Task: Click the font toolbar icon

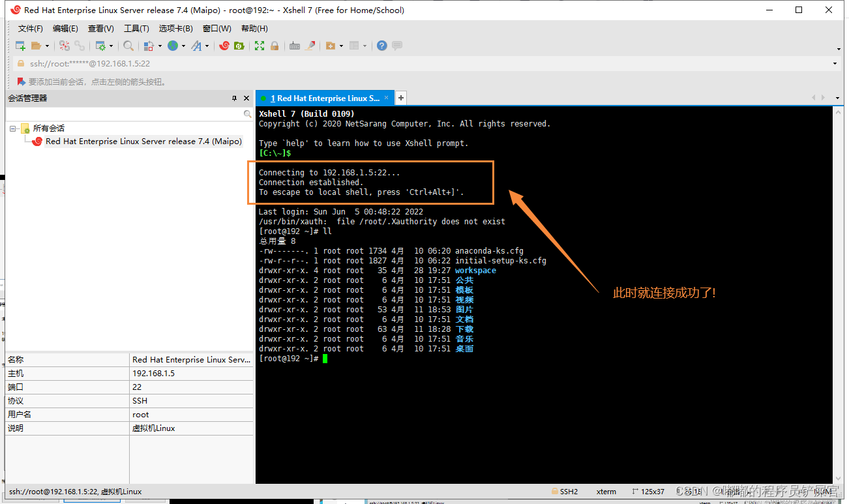Action: [x=196, y=46]
